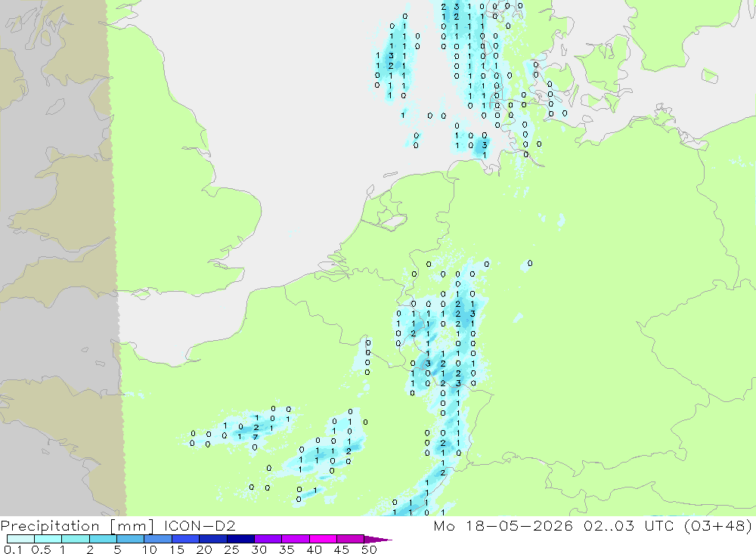Pick the 1–2 mm legend swatch
Image resolution: width=756 pixels, height=554 pixels.
(75, 539)
